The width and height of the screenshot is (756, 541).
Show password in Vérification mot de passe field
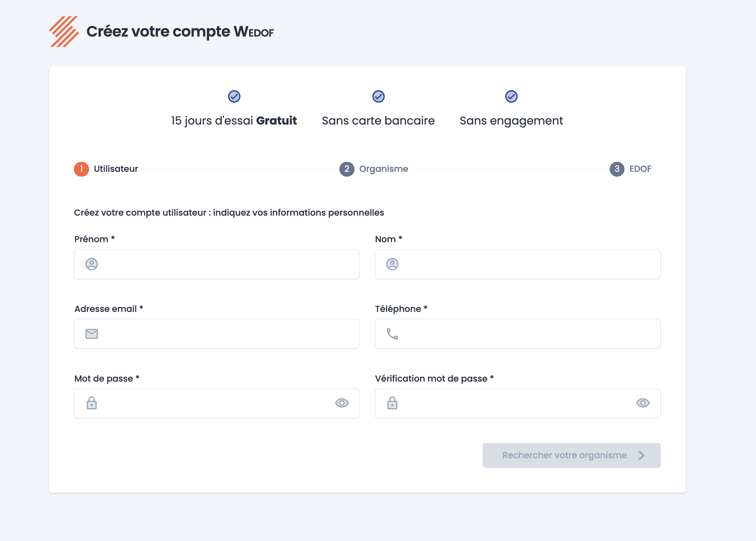[x=643, y=403]
